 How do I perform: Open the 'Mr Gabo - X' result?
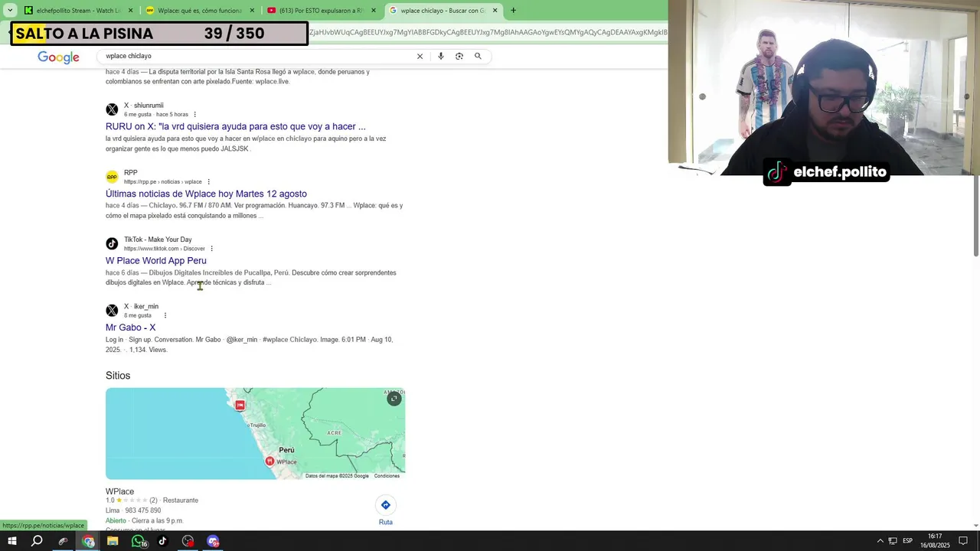click(130, 328)
